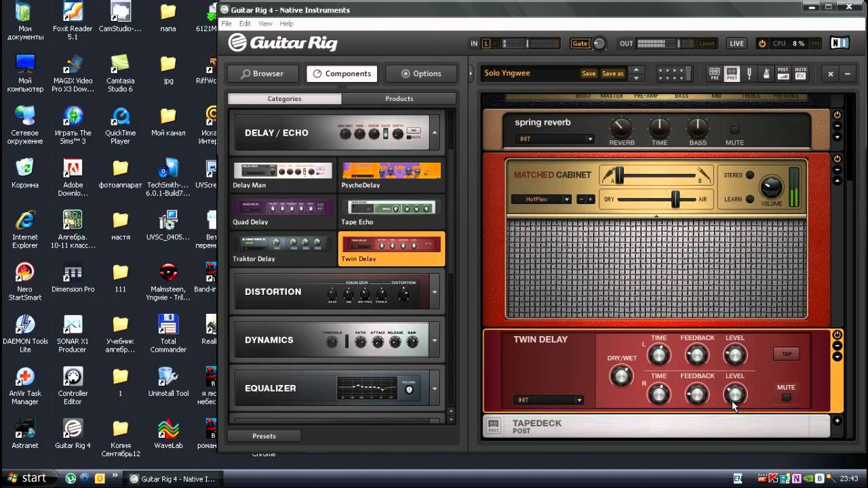Open the HotPlex cabinet dropdown

point(541,199)
